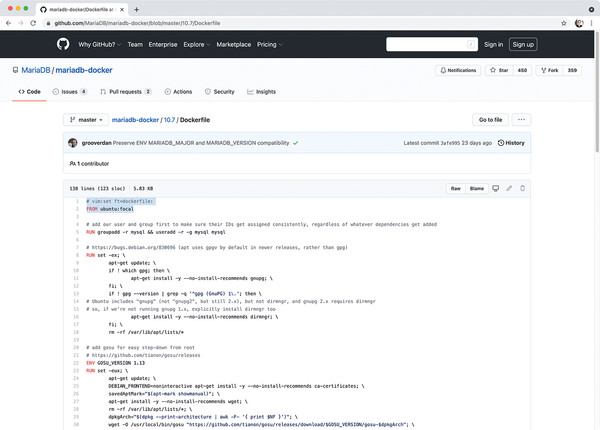The width and height of the screenshot is (600, 430).
Task: Open desktop view with monitor icon
Action: [x=496, y=188]
